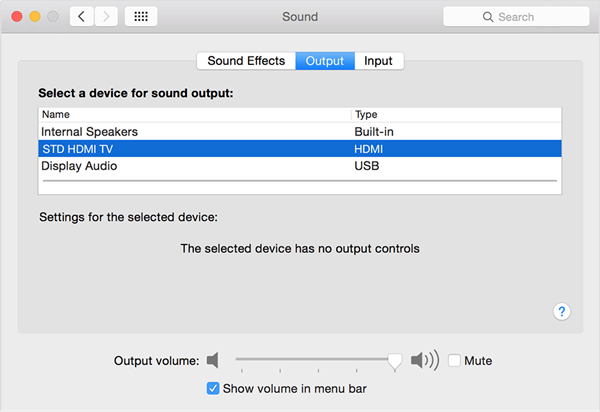
Task: Click the low volume speaker icon
Action: (213, 360)
